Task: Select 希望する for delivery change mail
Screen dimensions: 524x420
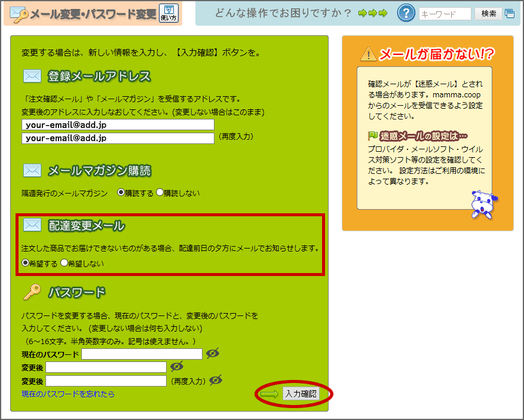Action: coord(25,262)
